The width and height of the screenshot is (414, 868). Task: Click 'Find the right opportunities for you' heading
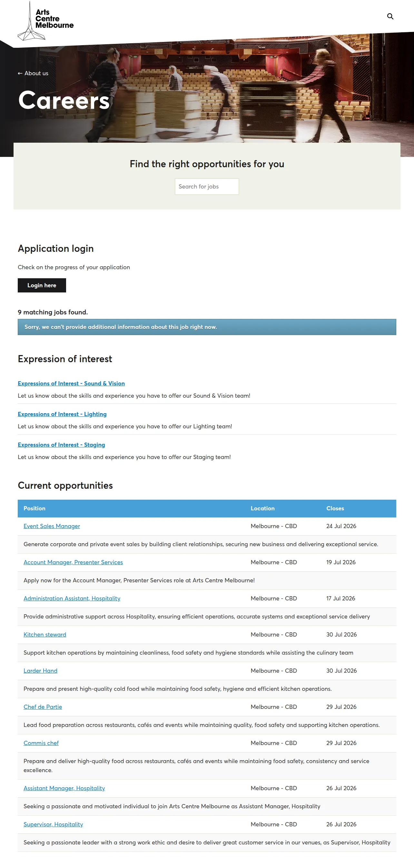click(207, 164)
